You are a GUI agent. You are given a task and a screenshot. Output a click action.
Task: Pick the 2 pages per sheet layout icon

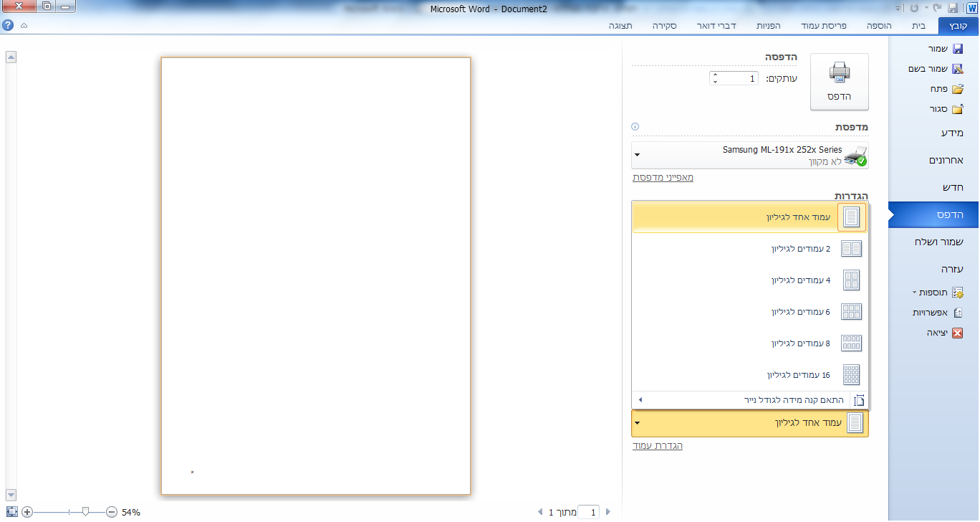click(851, 249)
